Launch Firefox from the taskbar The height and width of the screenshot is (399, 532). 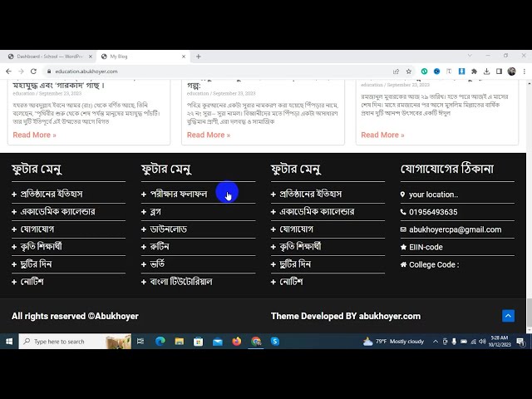pos(236,342)
